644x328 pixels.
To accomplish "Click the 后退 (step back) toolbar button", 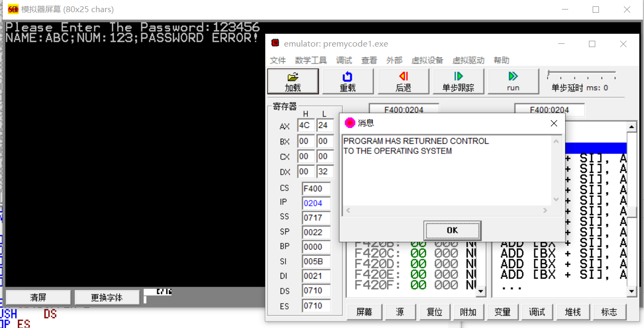I will coord(403,81).
